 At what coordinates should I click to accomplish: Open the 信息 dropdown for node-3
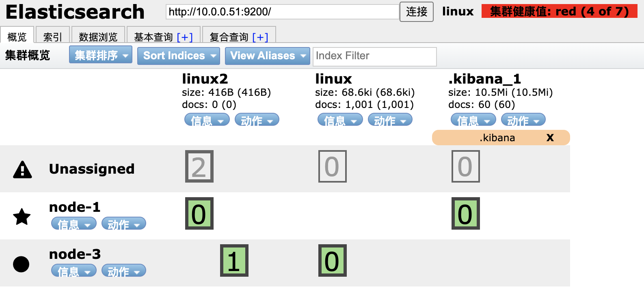[74, 271]
